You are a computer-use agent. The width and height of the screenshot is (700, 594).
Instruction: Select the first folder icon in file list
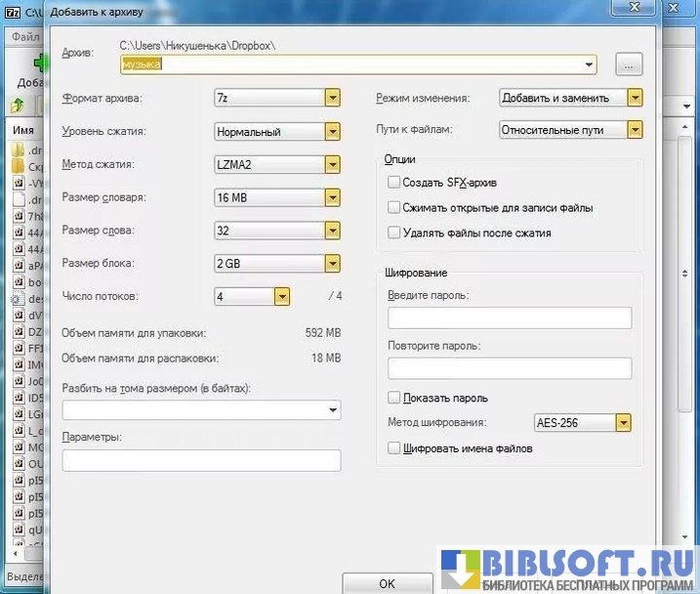[19, 151]
